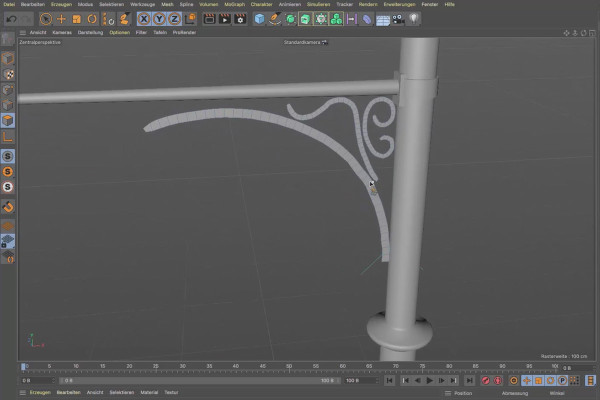Activate the Rotate tool
Viewport: 600px width, 400px height.
click(92, 19)
